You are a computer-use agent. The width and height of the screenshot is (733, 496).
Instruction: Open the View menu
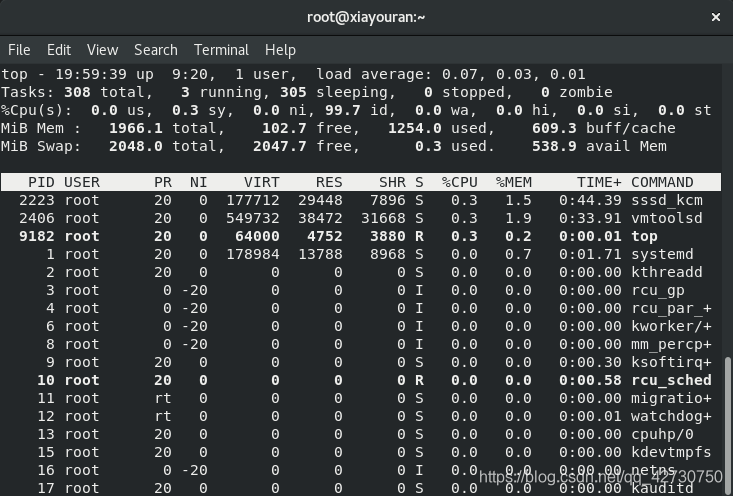(x=102, y=50)
